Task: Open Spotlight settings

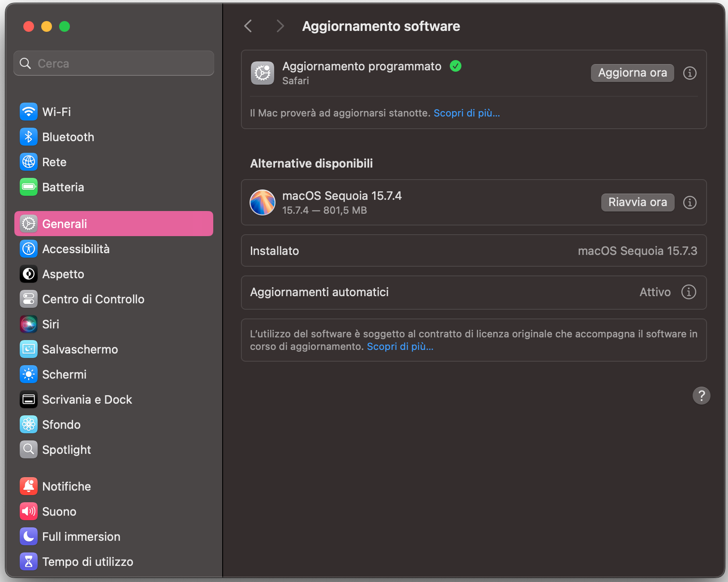Action: coord(66,449)
